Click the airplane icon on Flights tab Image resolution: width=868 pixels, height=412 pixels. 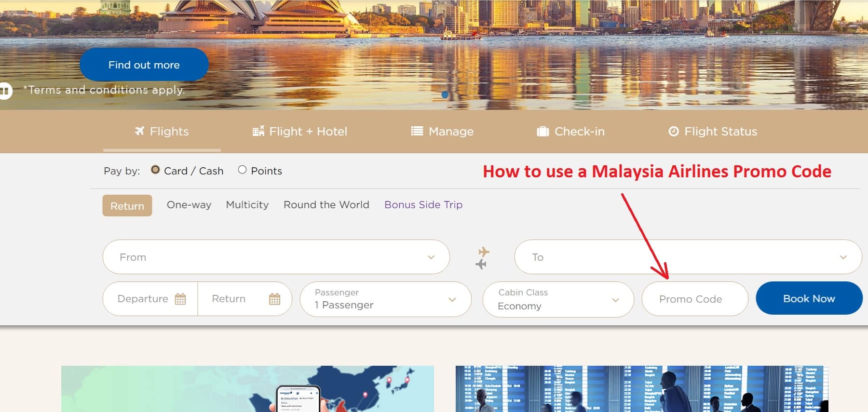pyautogui.click(x=139, y=131)
